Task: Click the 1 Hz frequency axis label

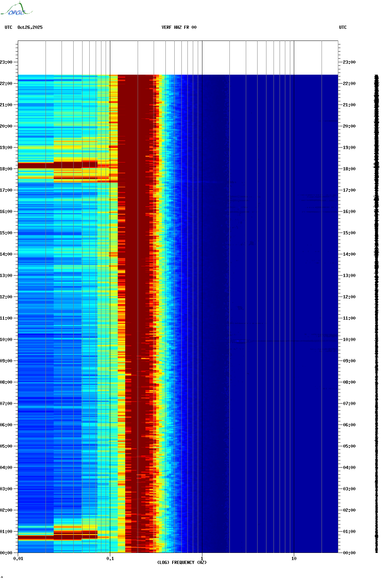Action: click(202, 559)
